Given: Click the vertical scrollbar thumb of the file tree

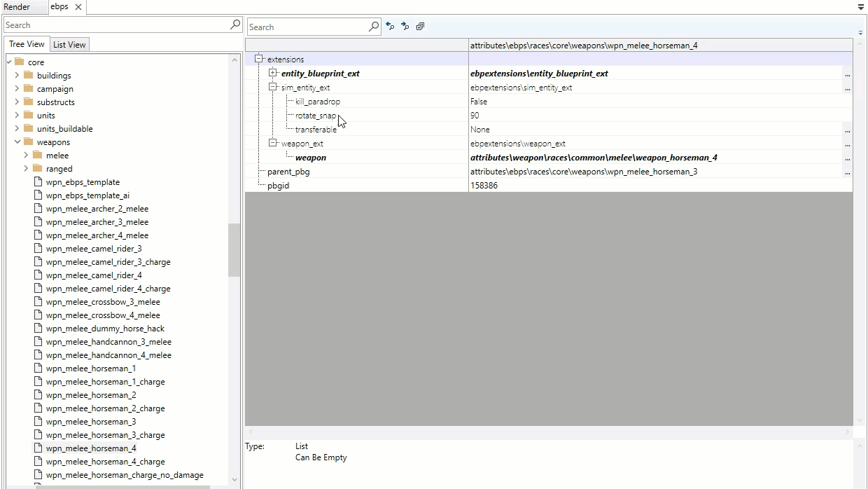Looking at the screenshot, I should (234, 250).
